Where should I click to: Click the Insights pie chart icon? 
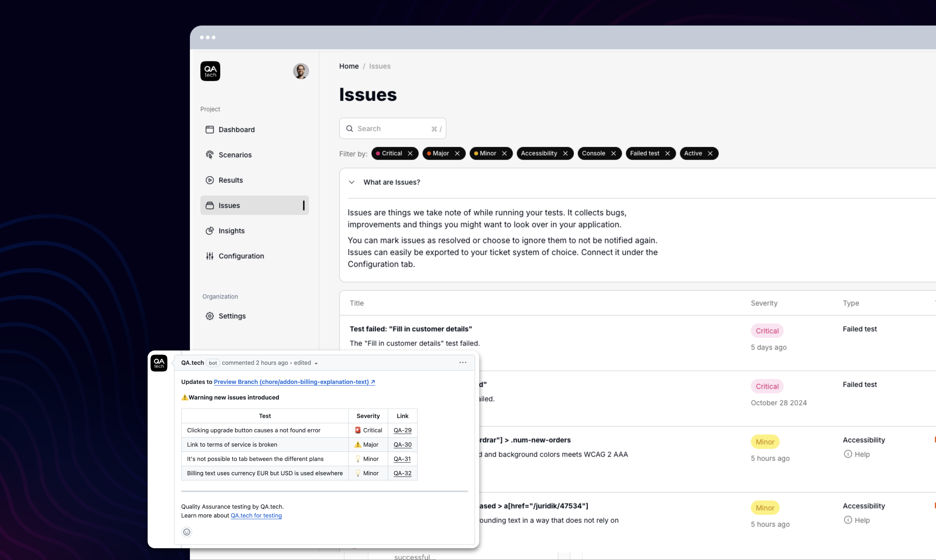[210, 231]
